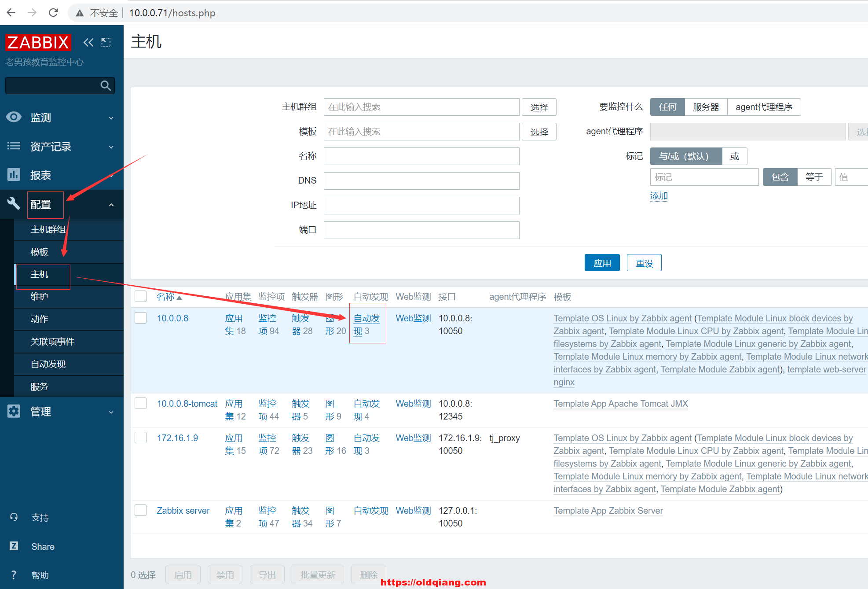Viewport: 868px width, 589px height.
Task: Open 模板 submenu item
Action: pyautogui.click(x=69, y=252)
